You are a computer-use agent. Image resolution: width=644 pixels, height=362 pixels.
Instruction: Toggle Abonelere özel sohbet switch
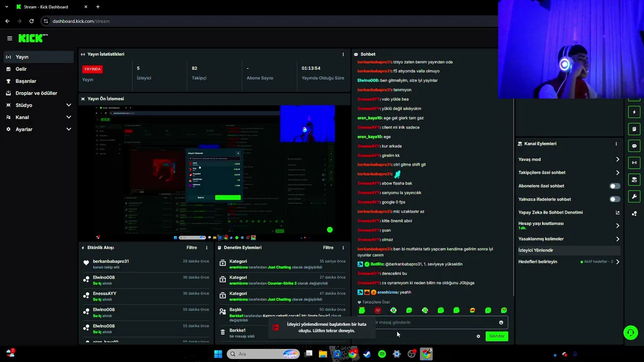pyautogui.click(x=615, y=186)
